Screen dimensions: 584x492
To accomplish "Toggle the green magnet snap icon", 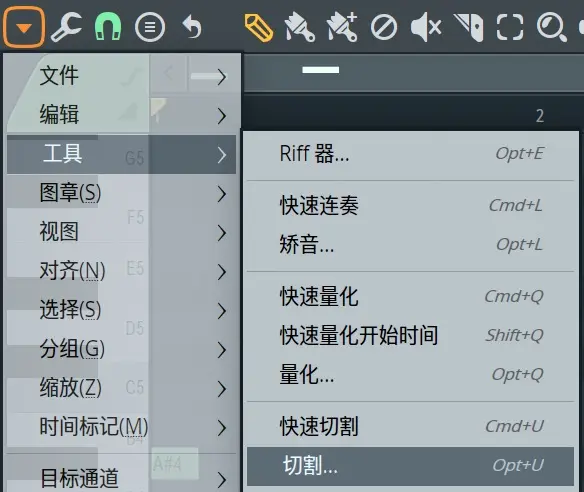I will click(x=108, y=27).
